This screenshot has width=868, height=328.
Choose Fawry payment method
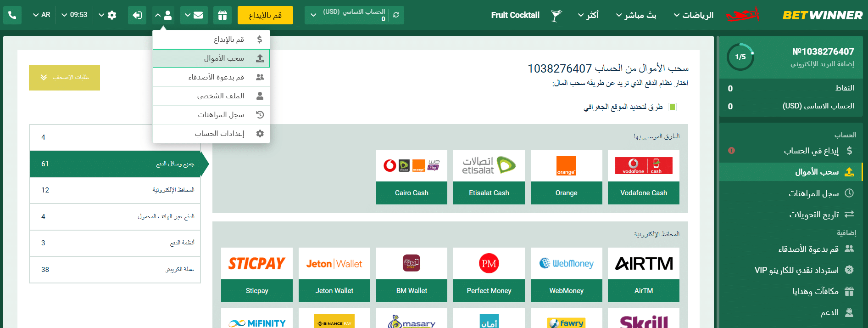566,318
